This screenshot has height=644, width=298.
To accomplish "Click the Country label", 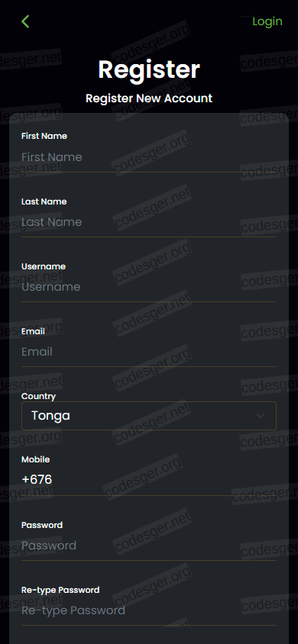I will pos(39,396).
